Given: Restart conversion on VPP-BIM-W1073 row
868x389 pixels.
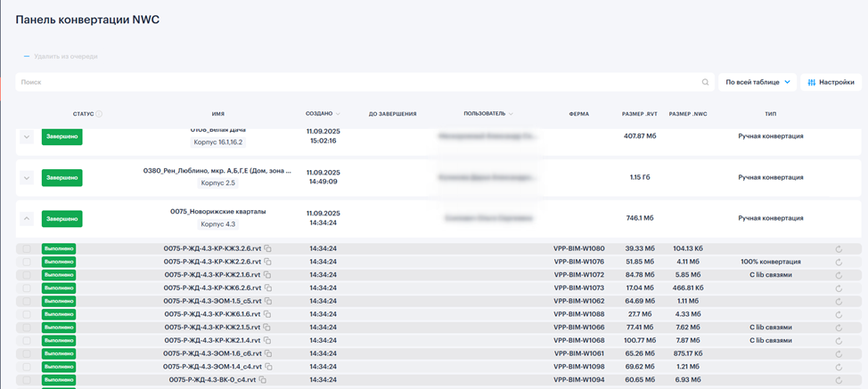Looking at the screenshot, I should tap(839, 288).
